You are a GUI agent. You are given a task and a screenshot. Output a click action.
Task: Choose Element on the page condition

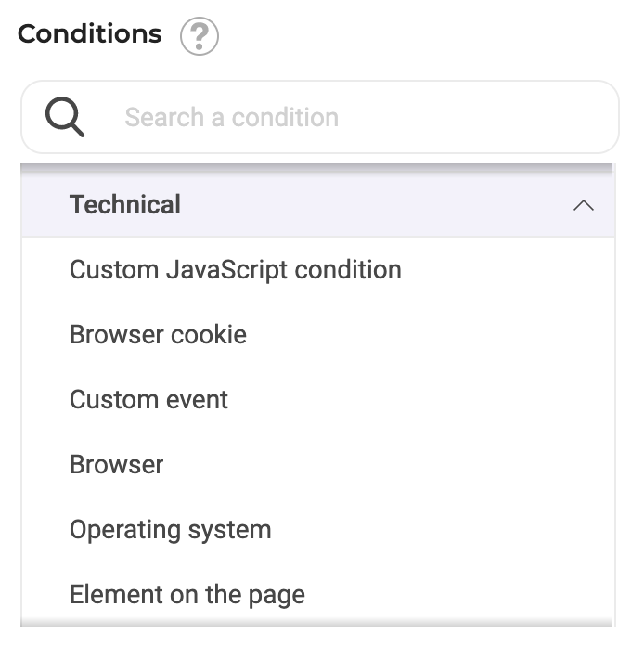click(x=318, y=594)
